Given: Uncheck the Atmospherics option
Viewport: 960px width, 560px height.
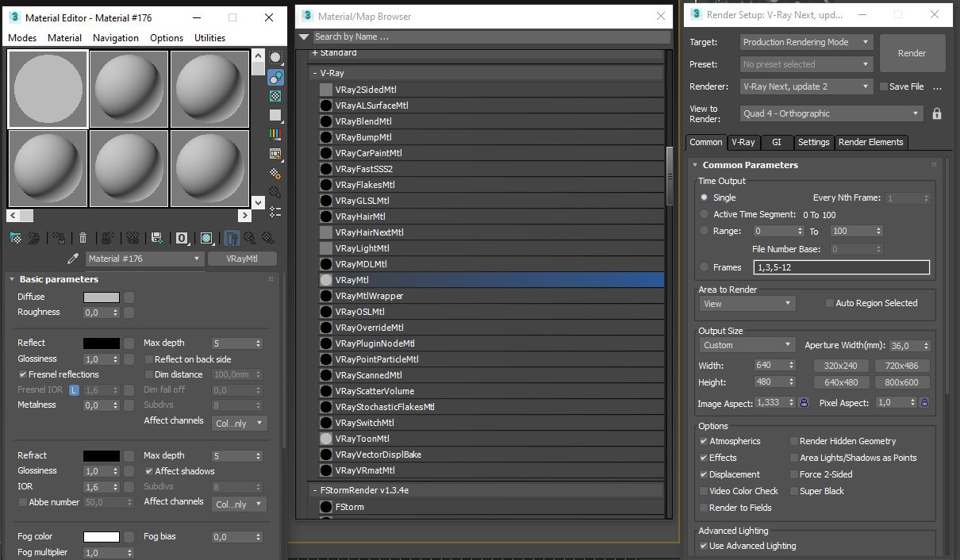Looking at the screenshot, I should pyautogui.click(x=704, y=441).
